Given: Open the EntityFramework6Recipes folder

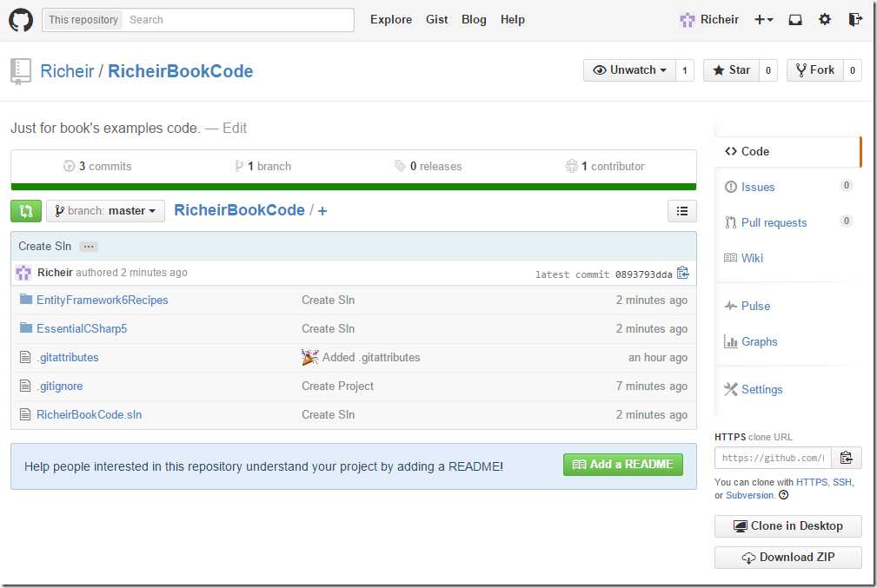Looking at the screenshot, I should point(103,301).
